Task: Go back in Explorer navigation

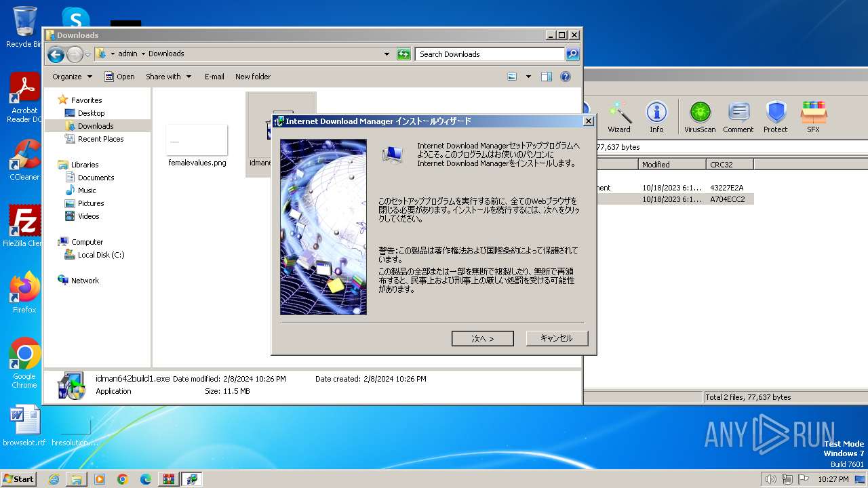Action: pos(56,54)
